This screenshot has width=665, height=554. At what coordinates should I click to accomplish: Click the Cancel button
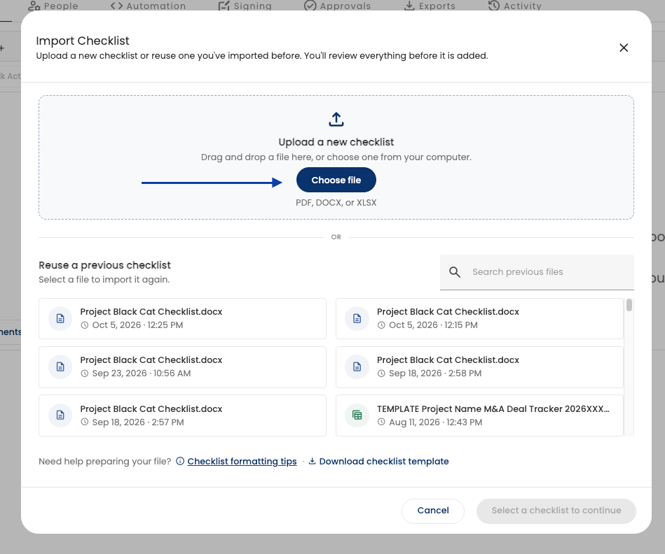[x=433, y=511]
